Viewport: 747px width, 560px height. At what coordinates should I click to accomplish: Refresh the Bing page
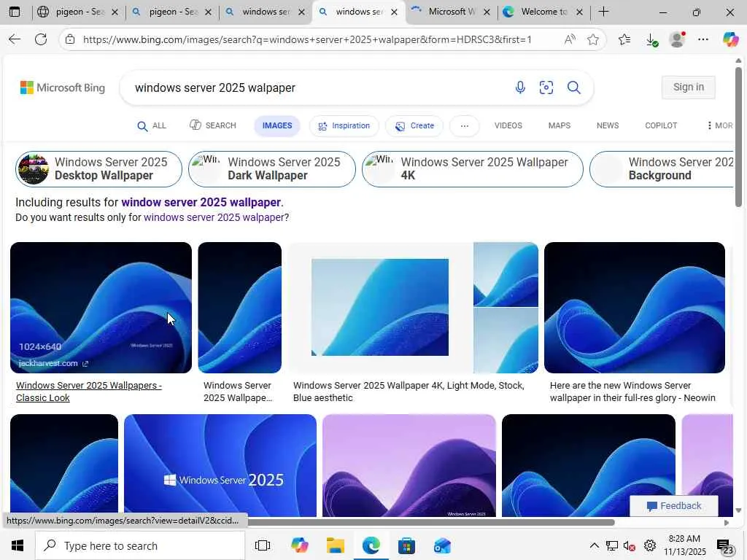(41, 39)
